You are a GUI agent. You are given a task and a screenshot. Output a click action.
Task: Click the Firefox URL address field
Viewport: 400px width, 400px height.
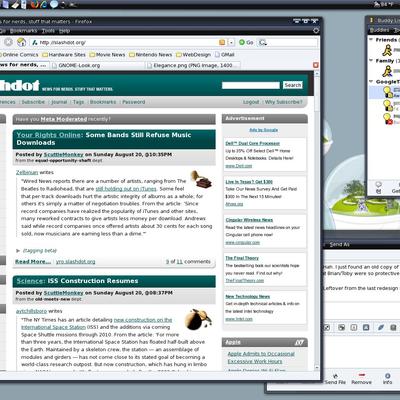point(127,42)
